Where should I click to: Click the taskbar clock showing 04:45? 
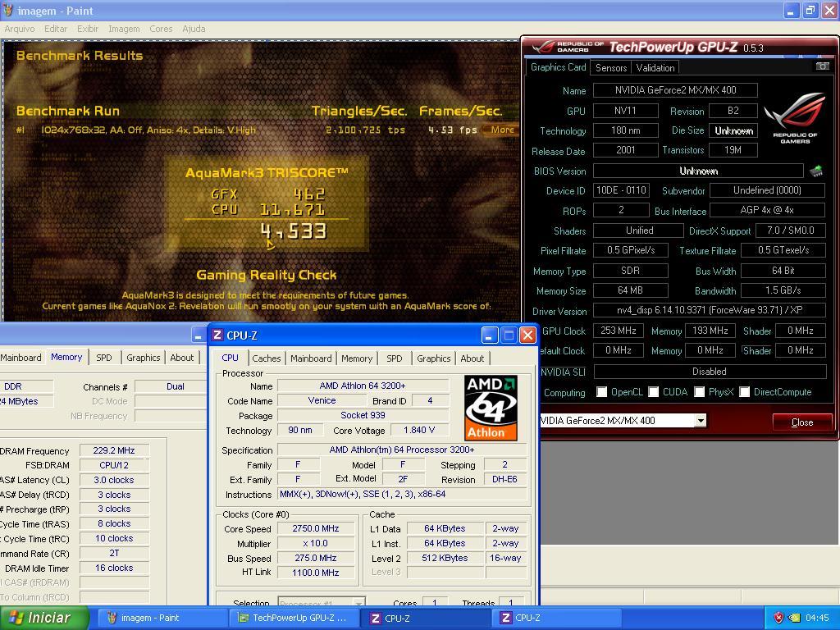pos(817,618)
